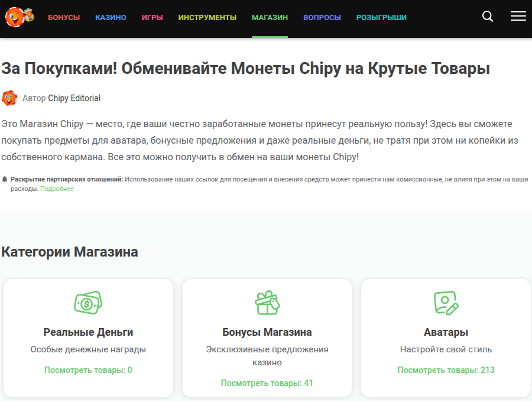
Task: Select the МАГАЗИН menu item
Action: point(270,18)
